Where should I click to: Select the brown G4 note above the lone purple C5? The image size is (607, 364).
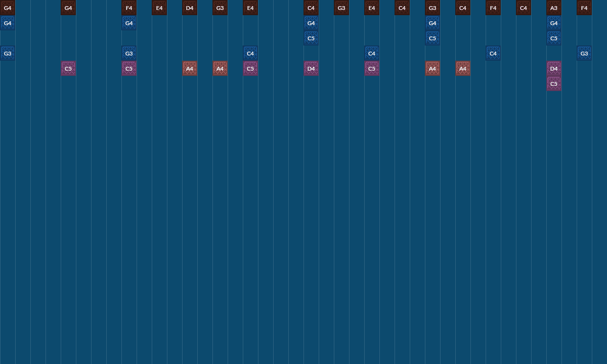pyautogui.click(x=68, y=8)
